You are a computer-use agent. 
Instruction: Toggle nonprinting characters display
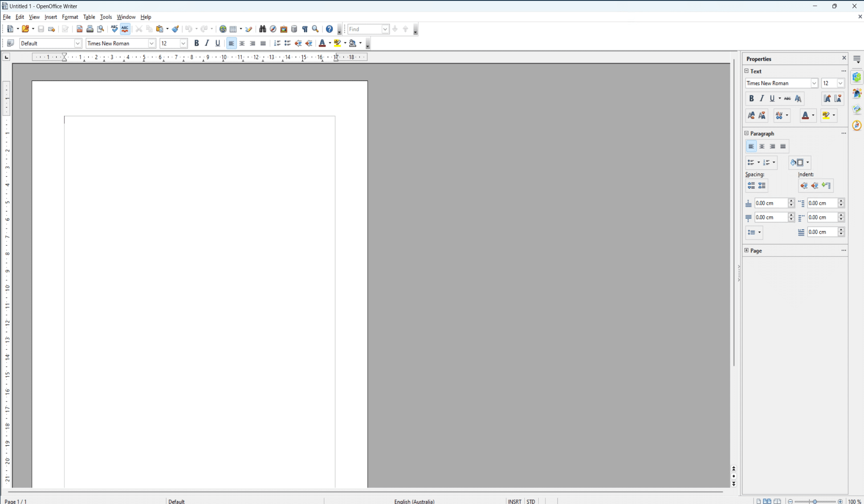(x=305, y=29)
